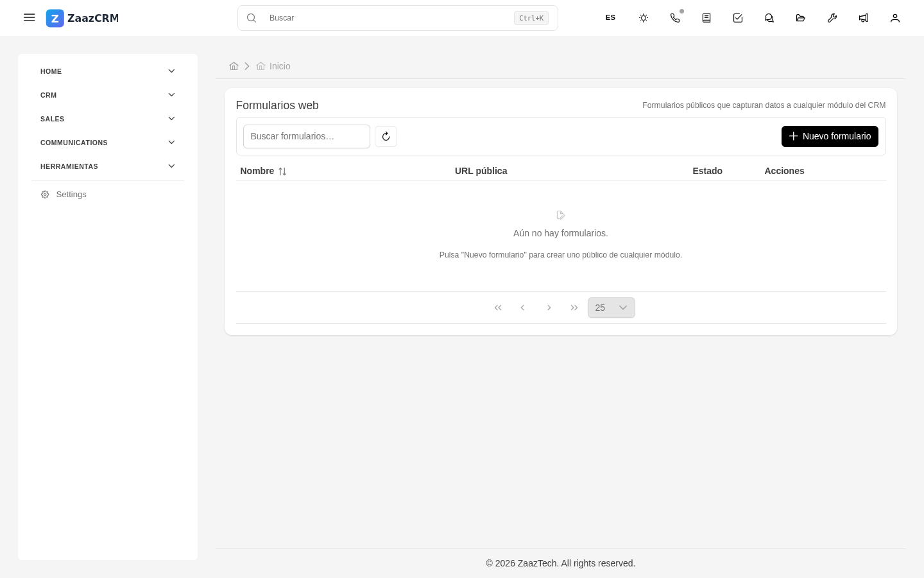
Task: Click the Estado column header
Action: point(708,171)
